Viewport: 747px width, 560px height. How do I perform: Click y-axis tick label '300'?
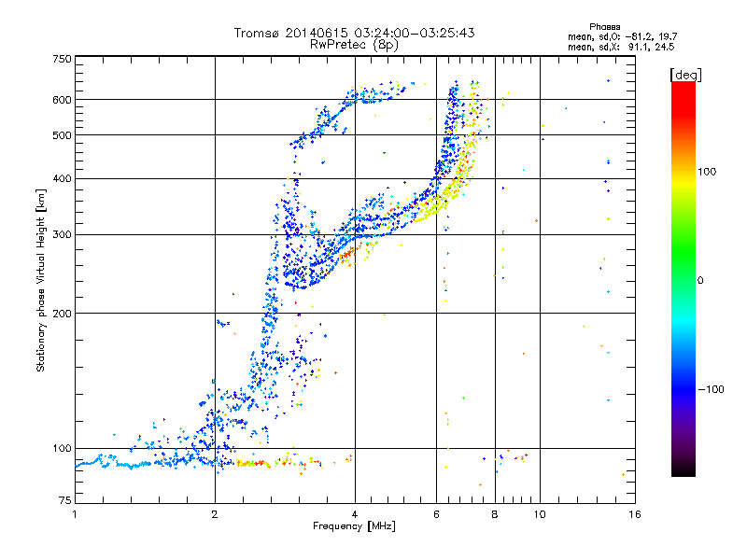[63, 235]
